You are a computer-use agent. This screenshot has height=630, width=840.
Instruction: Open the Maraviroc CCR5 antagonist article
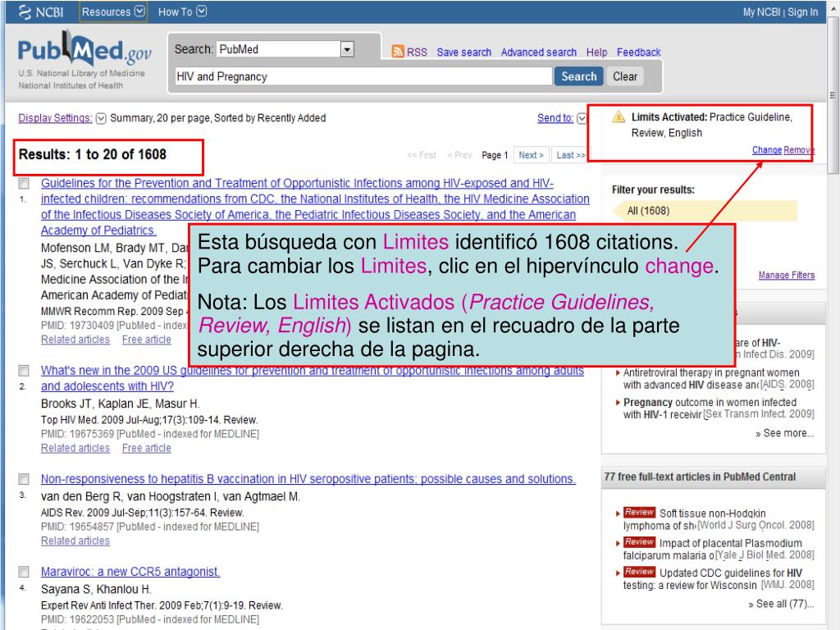[x=130, y=572]
